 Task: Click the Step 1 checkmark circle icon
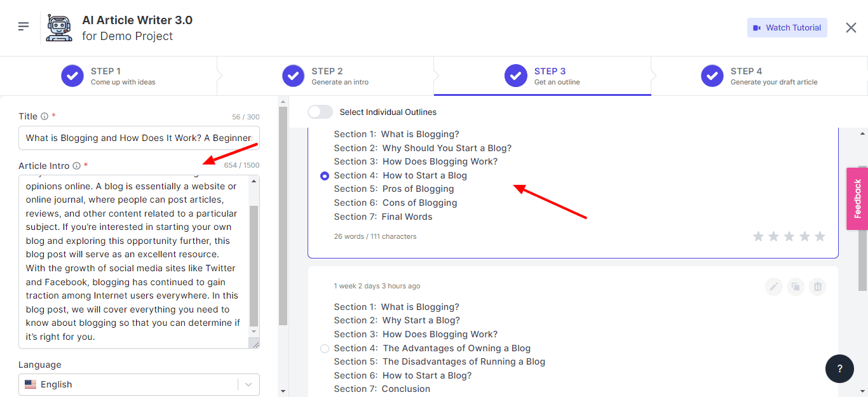(x=72, y=76)
